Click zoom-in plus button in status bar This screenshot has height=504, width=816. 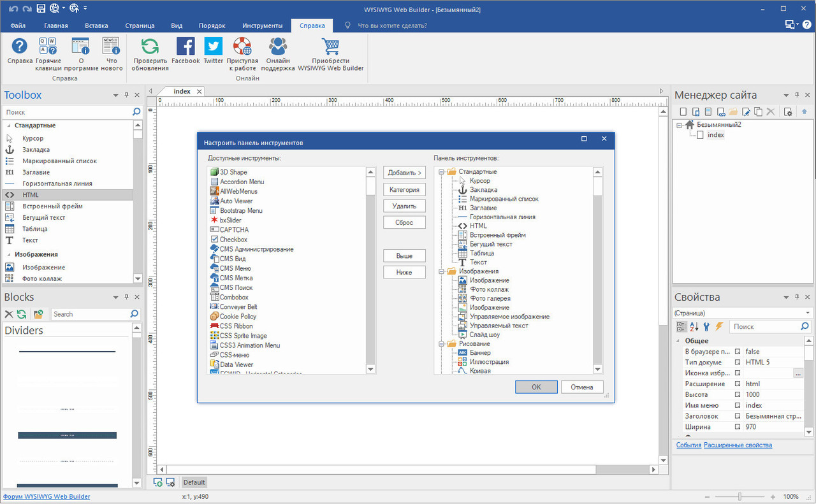(773, 496)
